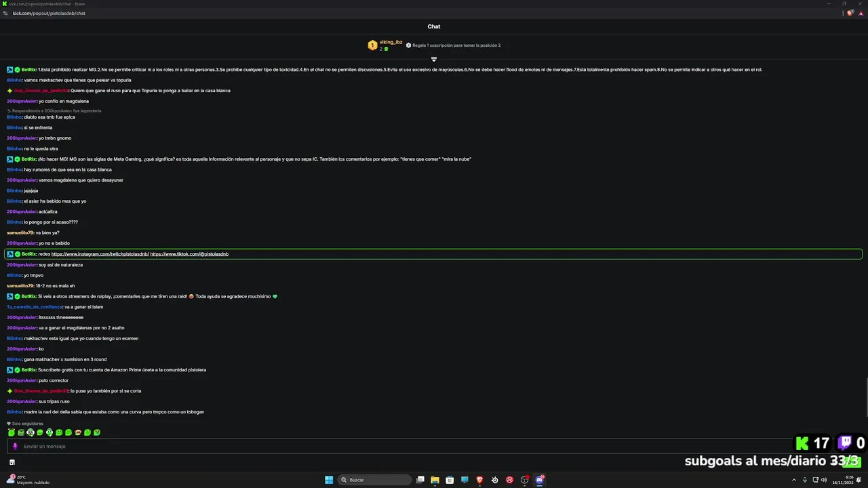Click BotRix moderator badge on the rules message

pyautogui.click(x=10, y=70)
